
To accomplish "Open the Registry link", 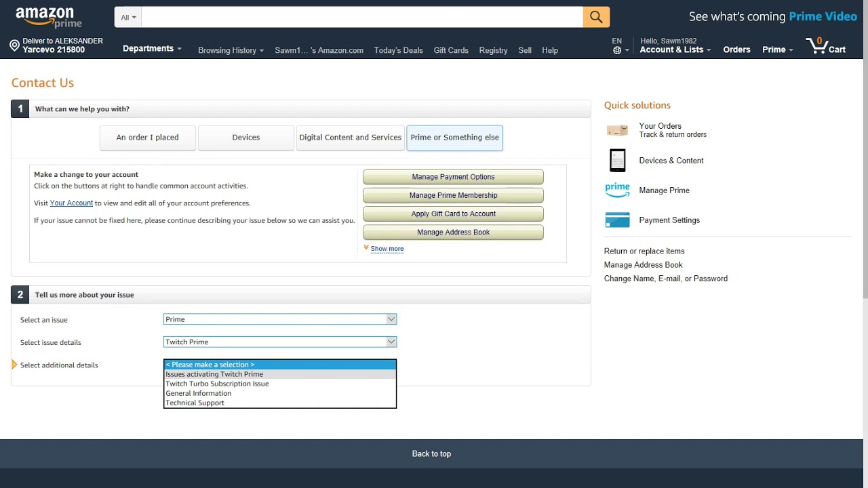I will point(493,50).
